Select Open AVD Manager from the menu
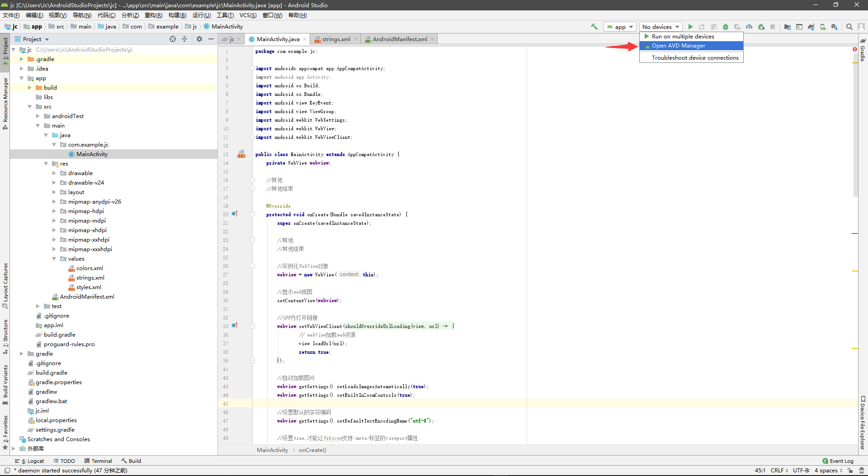 pos(691,46)
